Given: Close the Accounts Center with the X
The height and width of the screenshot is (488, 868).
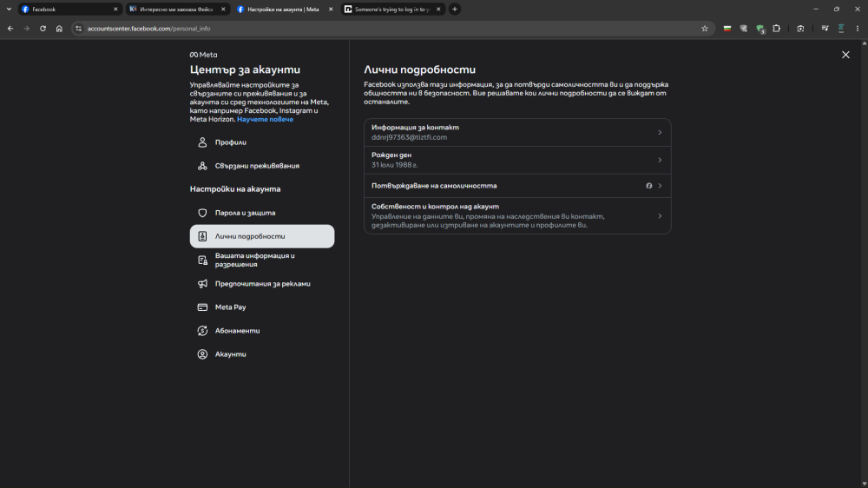Looking at the screenshot, I should tap(845, 55).
